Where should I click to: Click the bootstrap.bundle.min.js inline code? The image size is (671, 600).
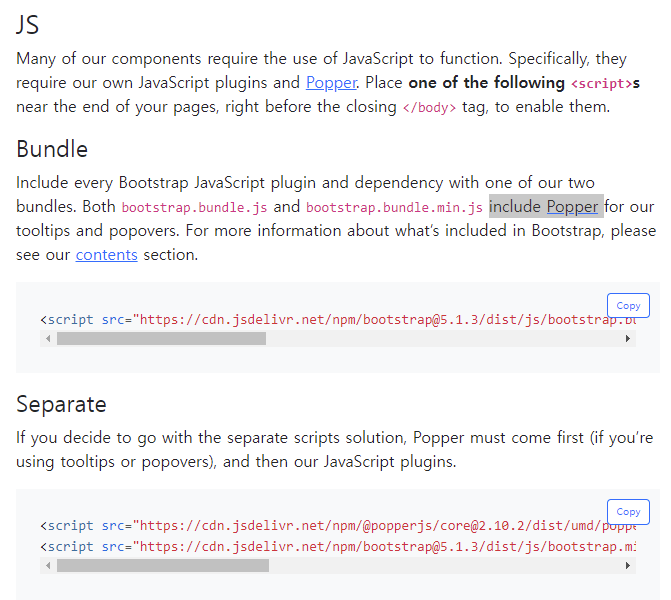pyautogui.click(x=395, y=208)
